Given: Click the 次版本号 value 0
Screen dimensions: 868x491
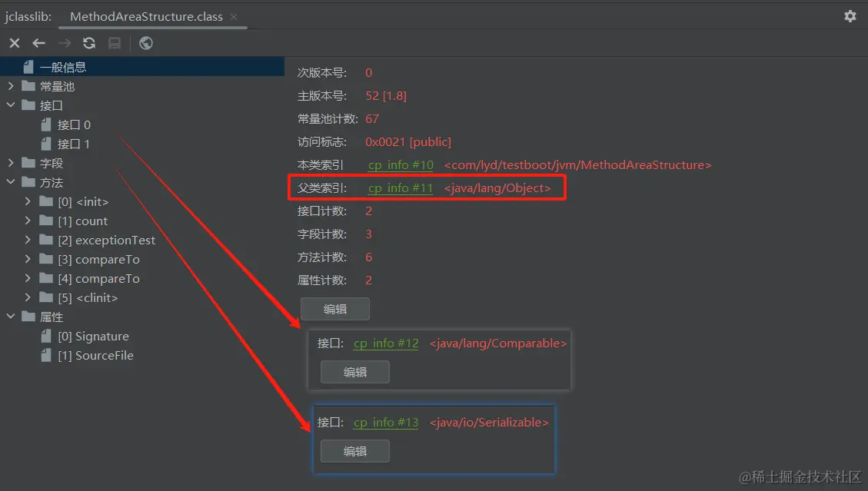Looking at the screenshot, I should [x=369, y=73].
